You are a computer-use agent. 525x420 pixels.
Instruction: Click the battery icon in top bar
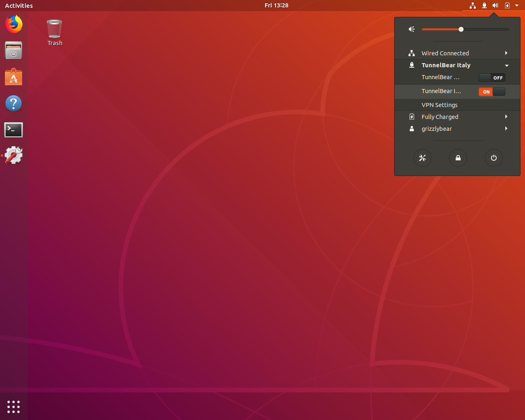point(507,5)
